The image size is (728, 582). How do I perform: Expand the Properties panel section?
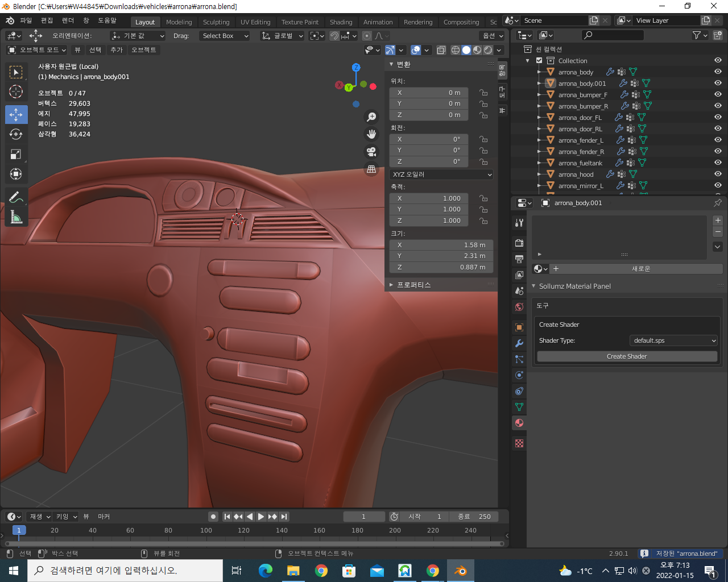pyautogui.click(x=413, y=285)
